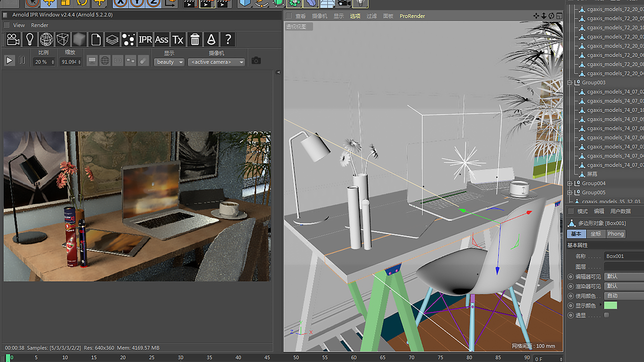Open Arnold help question mark icon
This screenshot has width=644, height=362.
(x=228, y=39)
